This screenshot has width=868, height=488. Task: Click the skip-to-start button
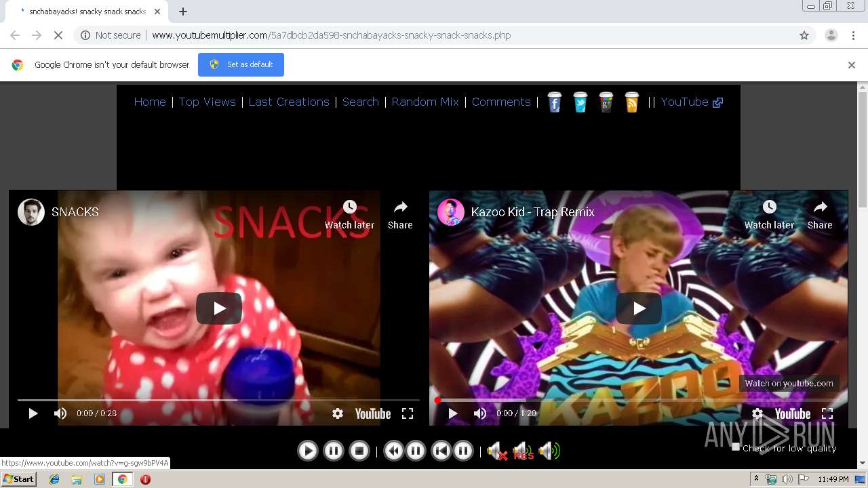[441, 451]
